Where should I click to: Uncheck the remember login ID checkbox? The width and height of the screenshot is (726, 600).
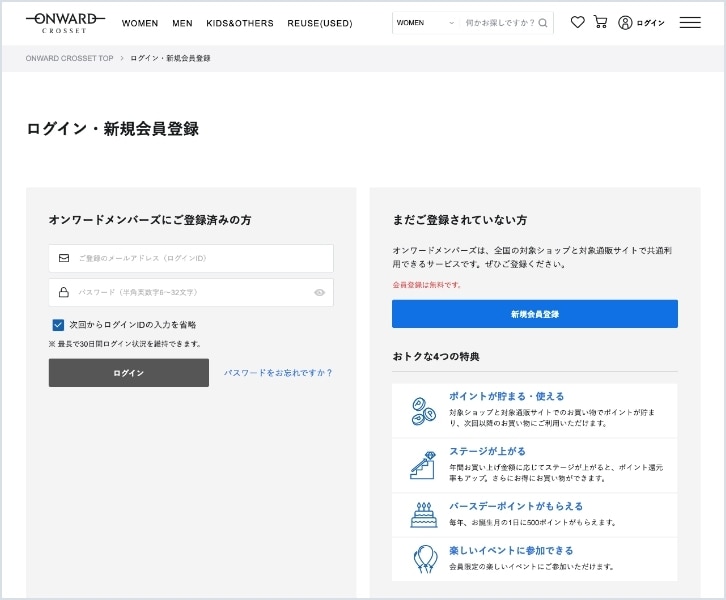[x=58, y=325]
